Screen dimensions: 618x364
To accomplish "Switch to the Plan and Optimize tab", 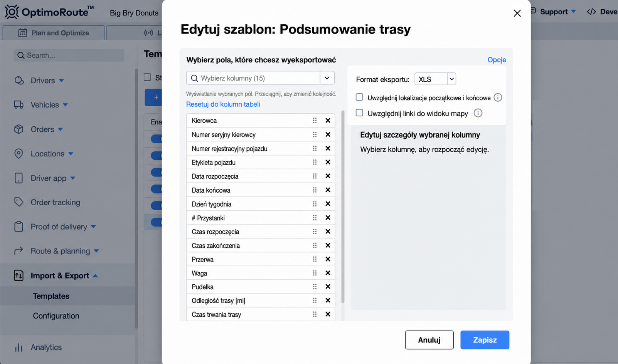I will pyautogui.click(x=54, y=33).
